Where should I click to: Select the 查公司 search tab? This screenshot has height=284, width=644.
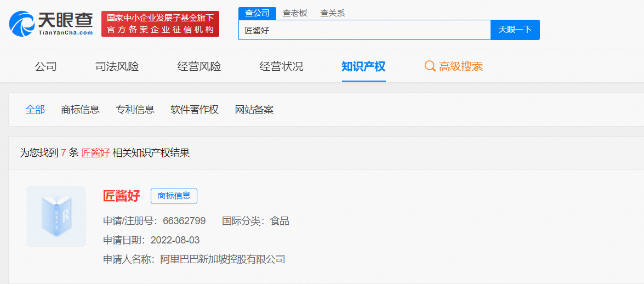click(x=257, y=13)
